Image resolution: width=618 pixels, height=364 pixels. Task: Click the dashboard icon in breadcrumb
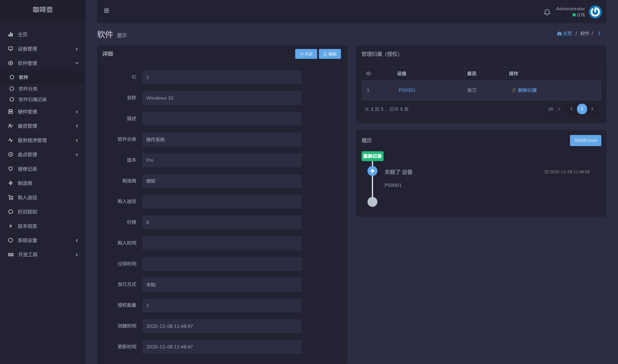click(559, 34)
